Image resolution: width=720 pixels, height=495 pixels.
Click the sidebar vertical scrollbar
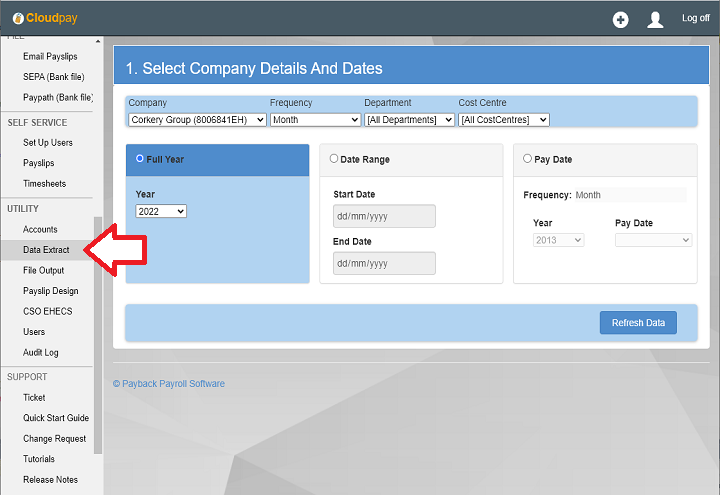coord(98,330)
